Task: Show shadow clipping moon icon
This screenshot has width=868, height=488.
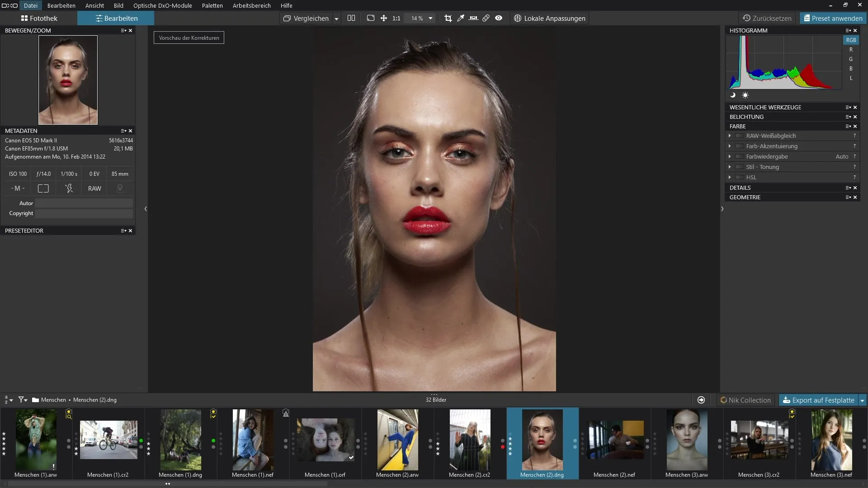Action: point(733,95)
